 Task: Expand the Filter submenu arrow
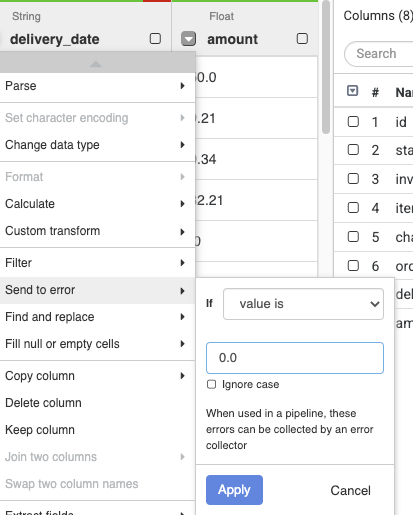(182, 263)
